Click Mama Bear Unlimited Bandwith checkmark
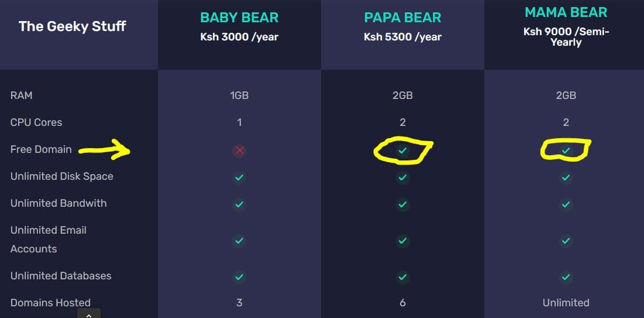This screenshot has height=318, width=644. [566, 204]
